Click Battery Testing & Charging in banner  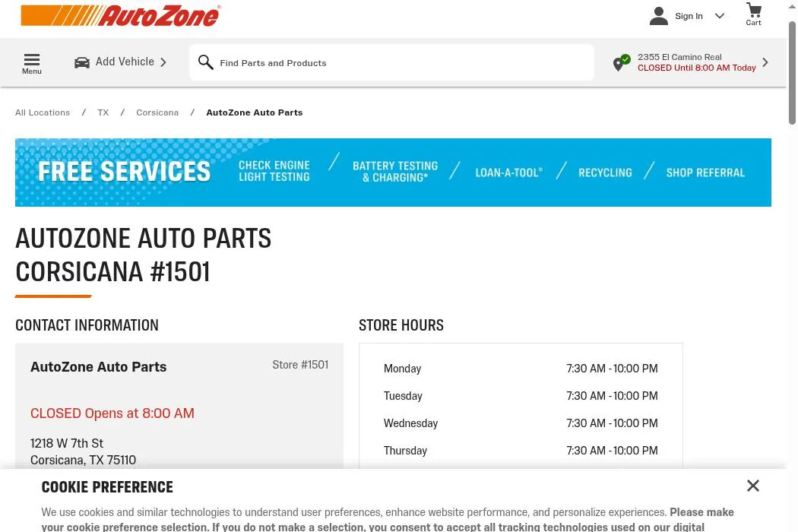(395, 172)
